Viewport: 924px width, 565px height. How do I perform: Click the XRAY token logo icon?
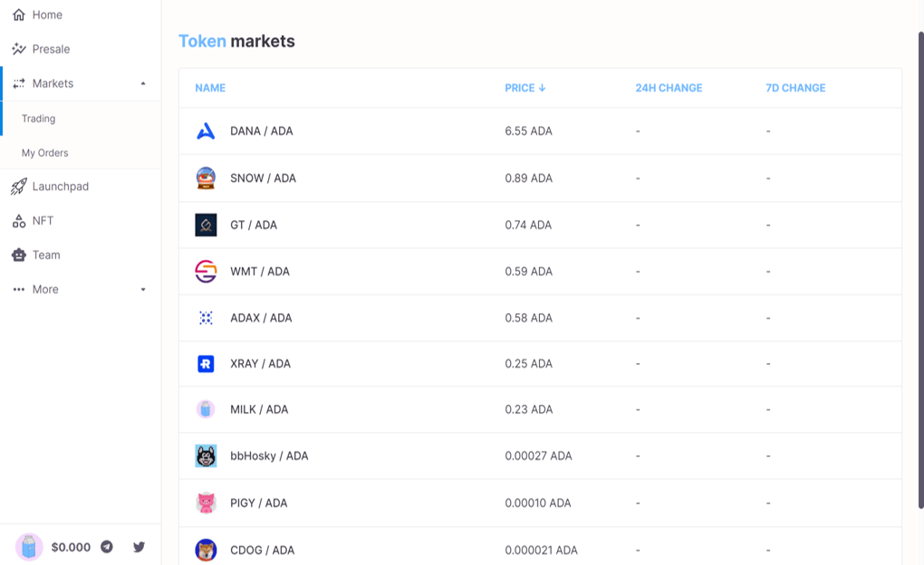tap(206, 364)
